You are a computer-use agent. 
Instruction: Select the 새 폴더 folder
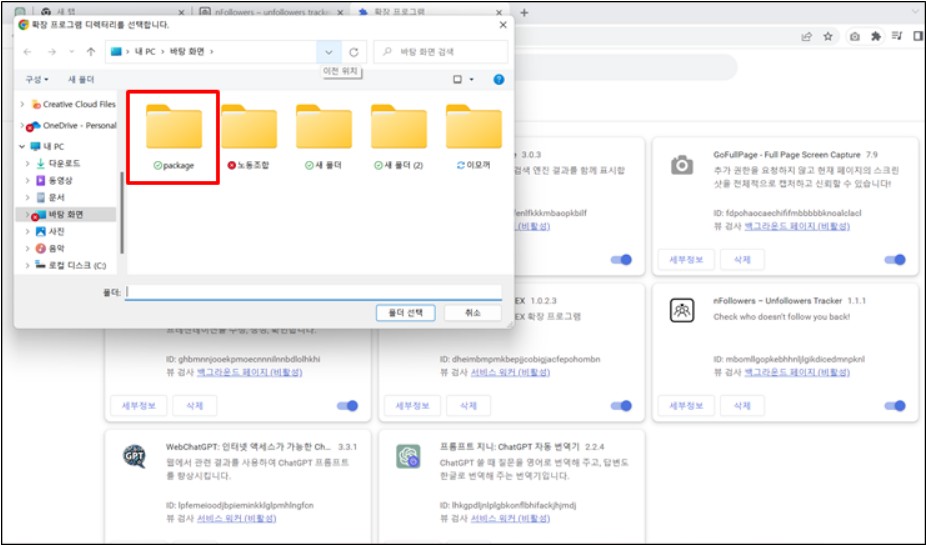324,137
